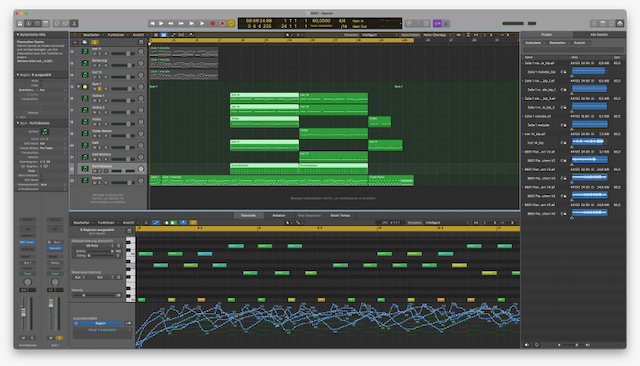Click the duplicate track button
Image resolution: width=640 pixels, height=366 pixels.
pos(84,42)
